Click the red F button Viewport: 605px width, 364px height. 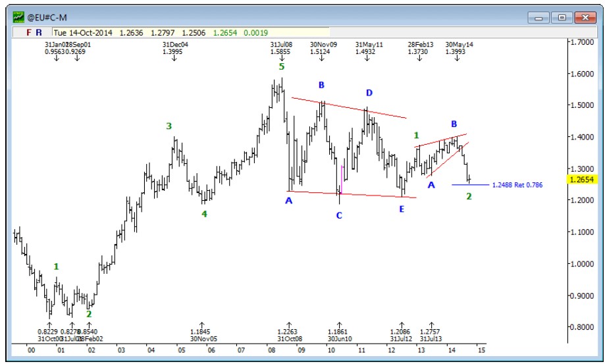point(28,32)
